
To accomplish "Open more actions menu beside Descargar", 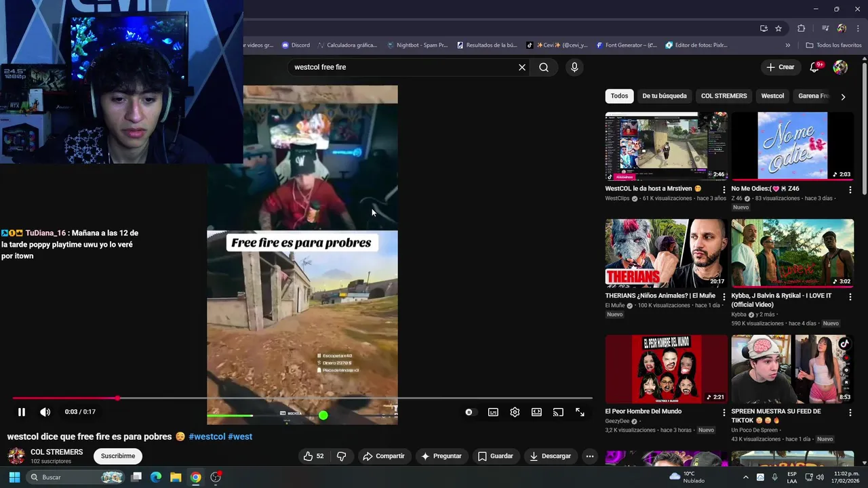I will click(590, 456).
